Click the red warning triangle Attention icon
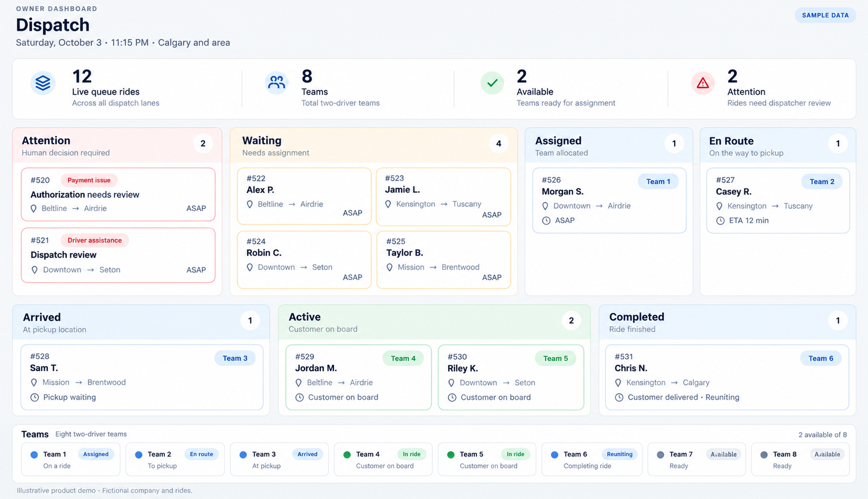This screenshot has width=868, height=499. (x=703, y=83)
